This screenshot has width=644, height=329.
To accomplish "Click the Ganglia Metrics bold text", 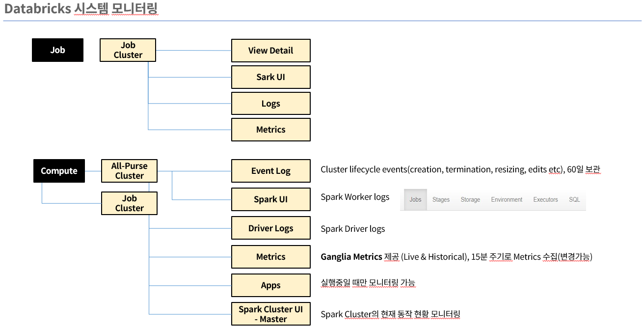I will (351, 257).
